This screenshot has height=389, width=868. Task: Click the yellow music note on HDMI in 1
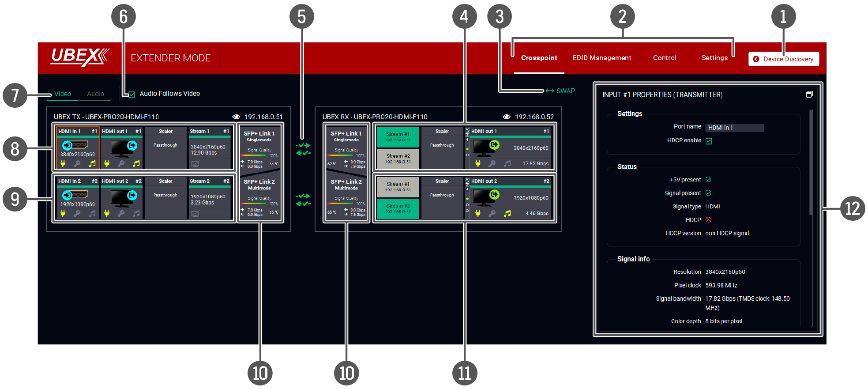92,164
